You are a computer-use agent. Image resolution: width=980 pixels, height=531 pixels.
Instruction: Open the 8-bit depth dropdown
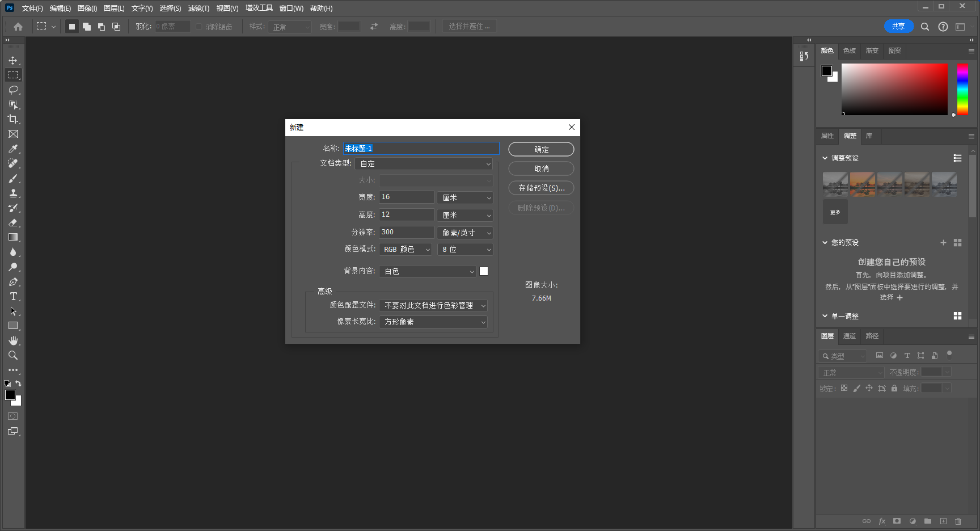click(464, 250)
